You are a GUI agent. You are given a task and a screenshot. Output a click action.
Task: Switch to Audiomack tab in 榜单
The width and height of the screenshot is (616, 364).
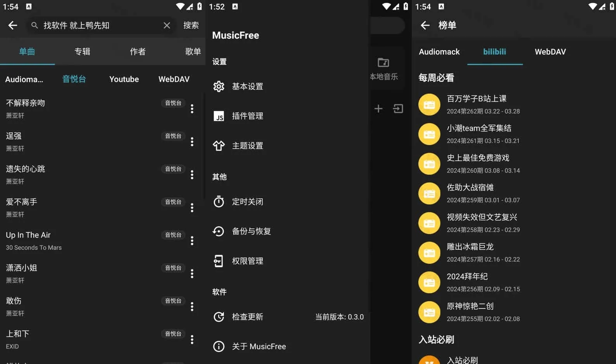pyautogui.click(x=439, y=52)
